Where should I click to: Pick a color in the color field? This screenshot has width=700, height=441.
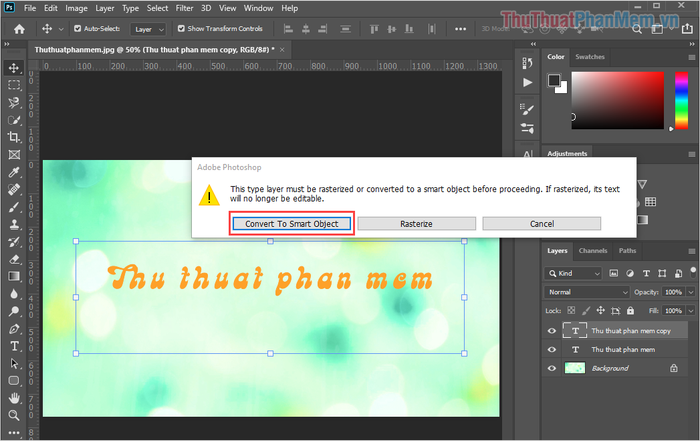pos(617,100)
